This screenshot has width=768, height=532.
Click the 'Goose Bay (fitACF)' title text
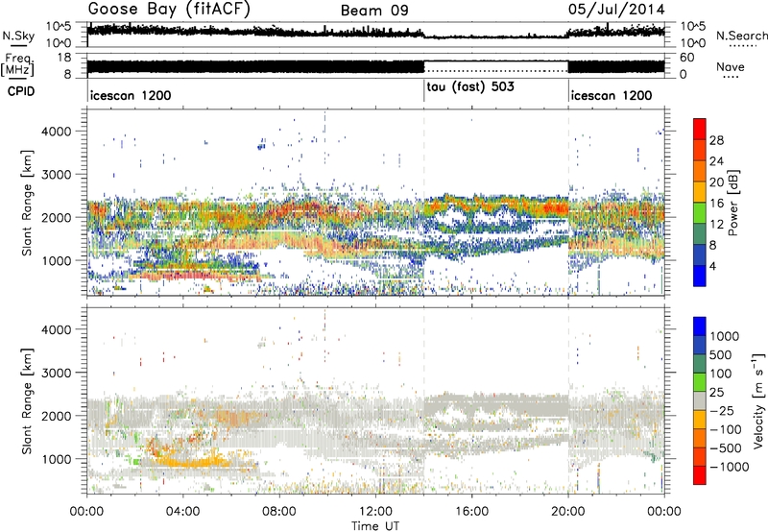pyautogui.click(x=169, y=10)
